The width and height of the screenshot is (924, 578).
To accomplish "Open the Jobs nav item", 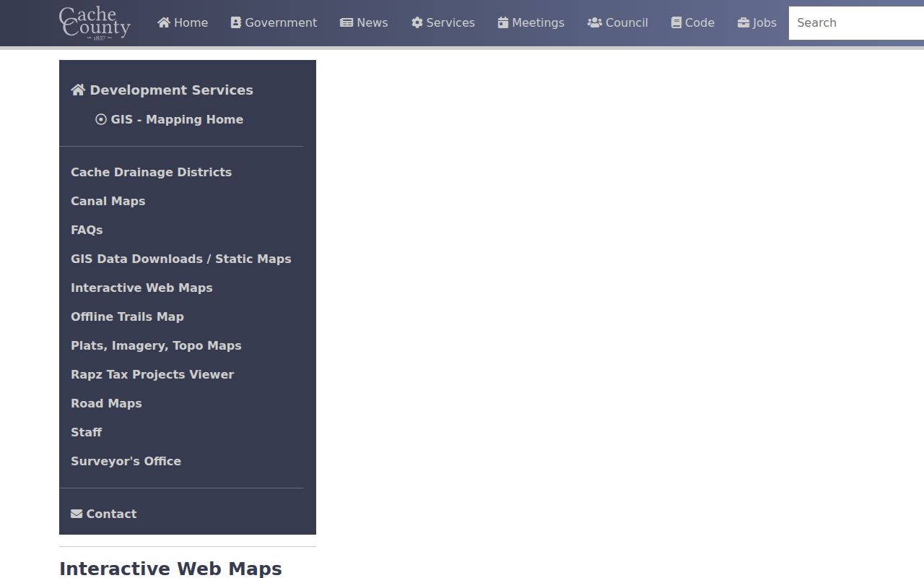I will pos(757,23).
